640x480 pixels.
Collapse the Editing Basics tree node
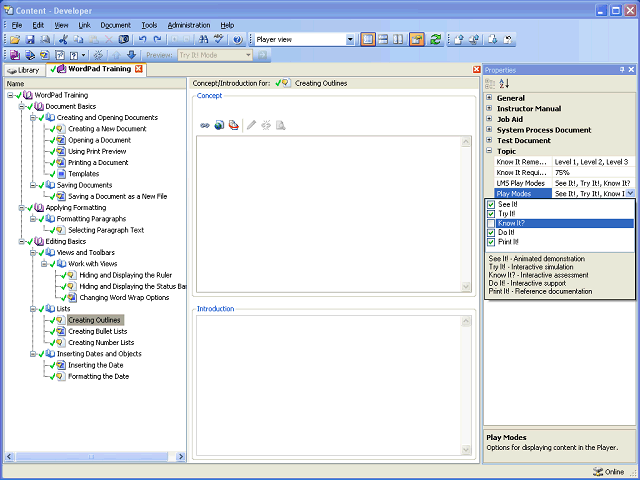[22, 242]
